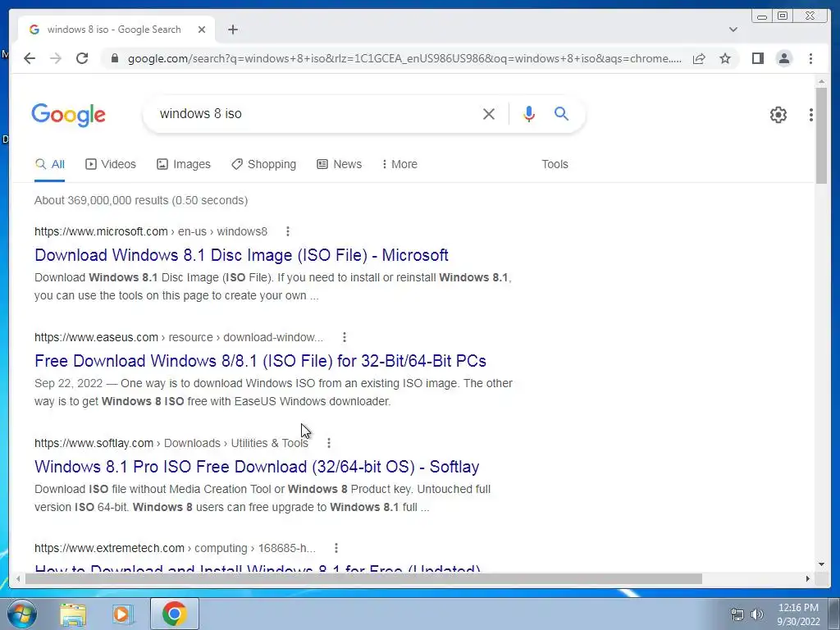The width and height of the screenshot is (840, 630).
Task: Open a new browser tab
Action: [232, 30]
